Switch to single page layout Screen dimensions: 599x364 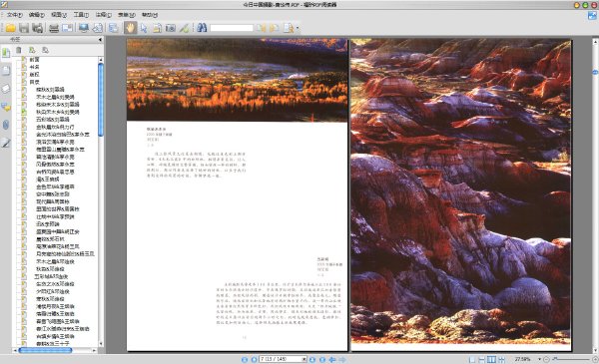point(472,359)
